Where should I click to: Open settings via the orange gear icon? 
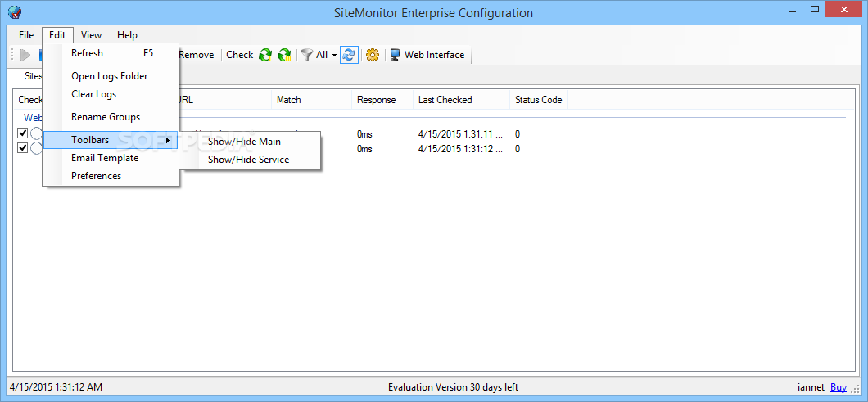[x=373, y=55]
